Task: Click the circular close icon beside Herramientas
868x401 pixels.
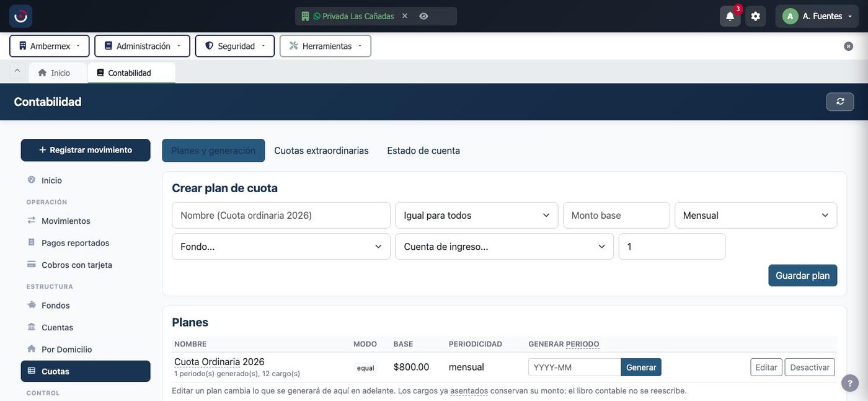Action: tap(849, 46)
